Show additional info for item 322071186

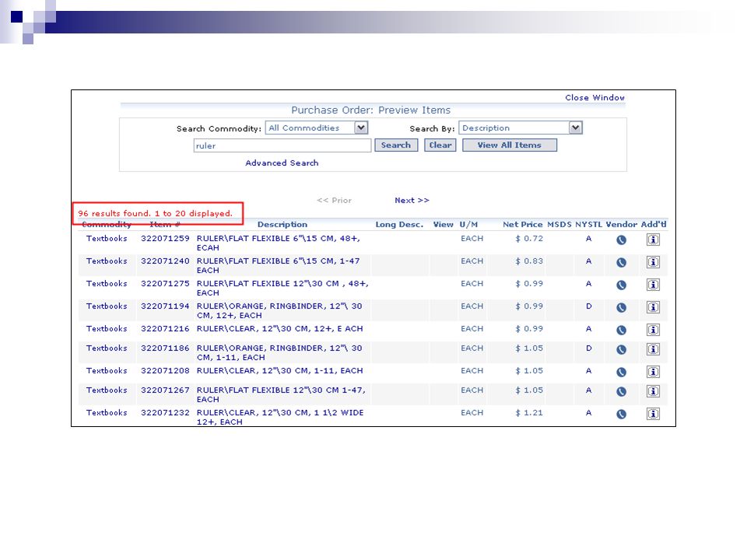653,349
